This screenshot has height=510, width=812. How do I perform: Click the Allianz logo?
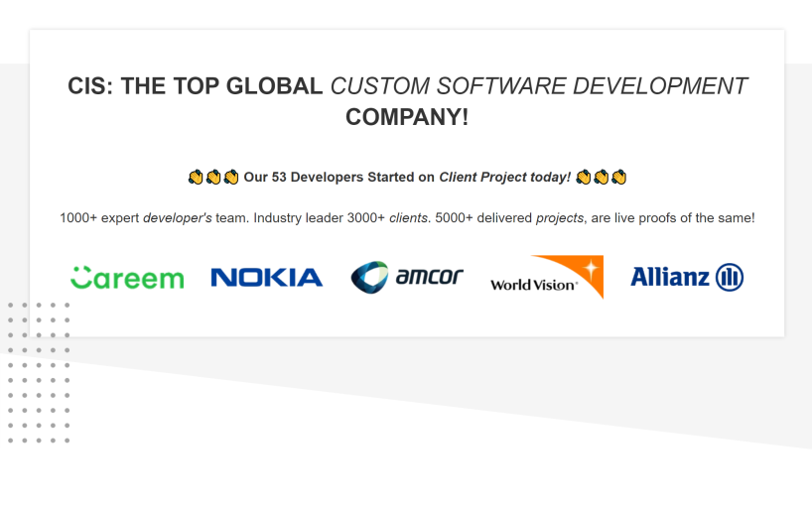[x=687, y=277]
